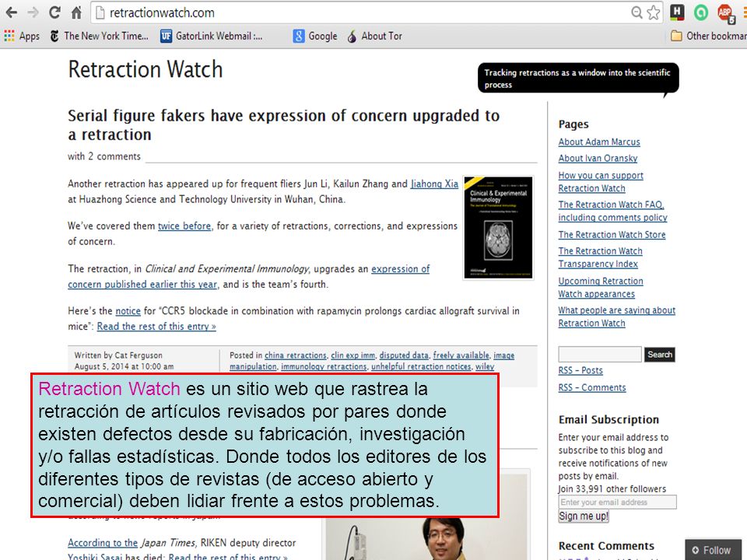747x560 pixels.
Task: Open the About Adam Marcus page
Action: [599, 142]
